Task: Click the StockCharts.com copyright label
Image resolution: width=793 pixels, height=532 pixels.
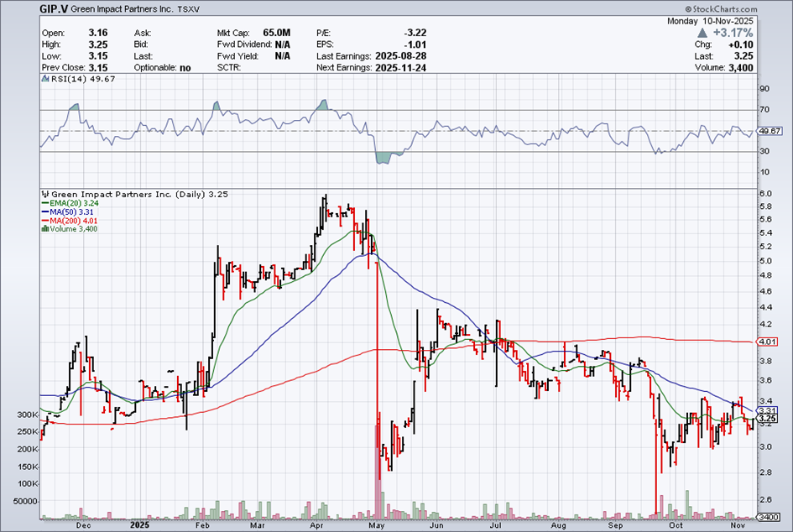Action: coord(722,9)
